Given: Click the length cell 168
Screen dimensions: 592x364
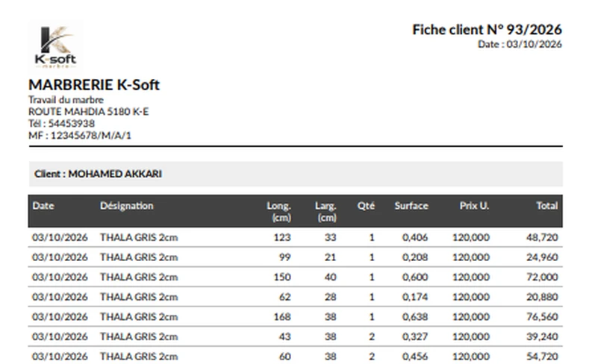Looking at the screenshot, I should pos(282,317).
